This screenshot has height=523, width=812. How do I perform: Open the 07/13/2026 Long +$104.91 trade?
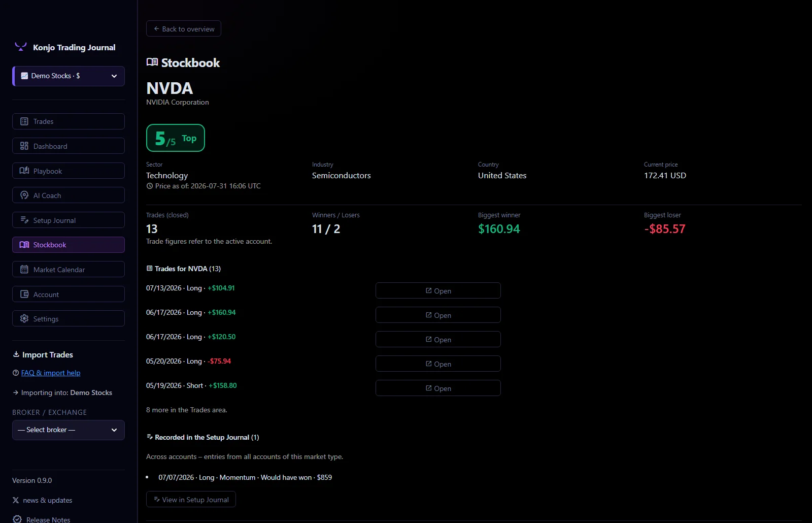coord(438,290)
